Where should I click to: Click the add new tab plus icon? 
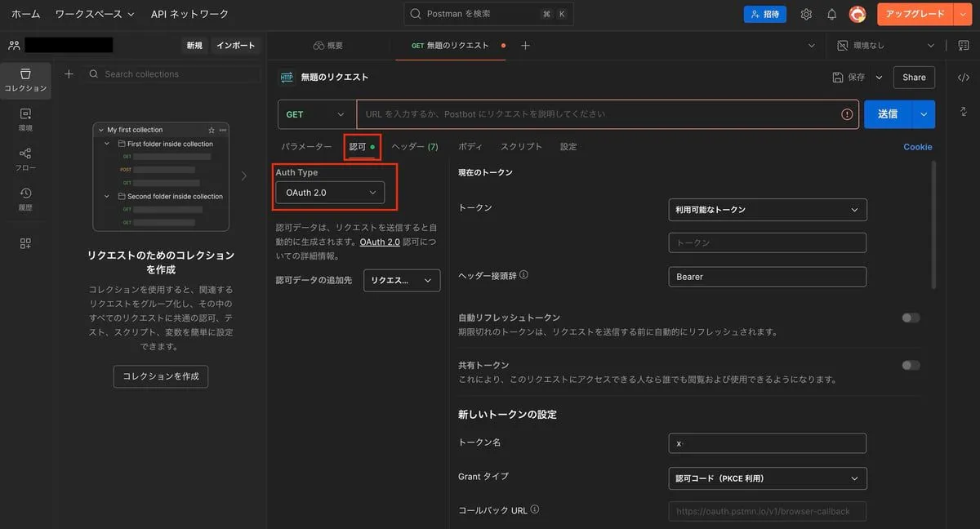pyautogui.click(x=525, y=46)
